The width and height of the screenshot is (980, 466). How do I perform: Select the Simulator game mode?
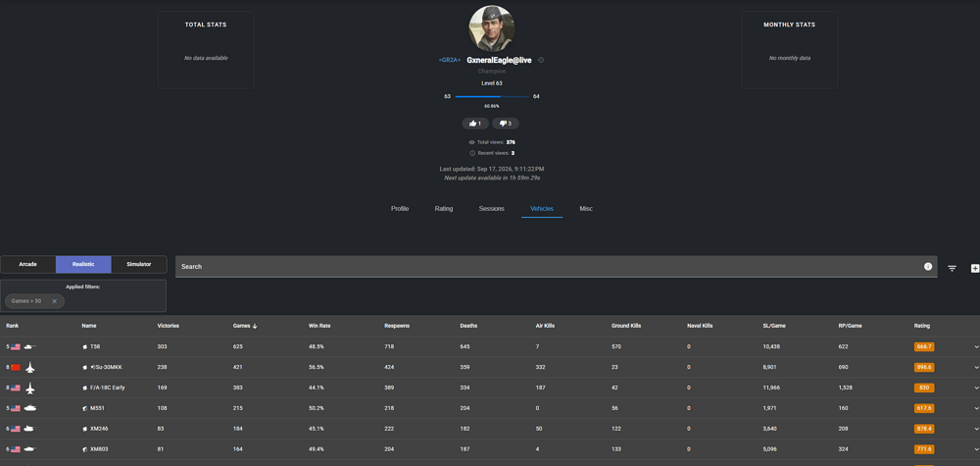pos(139,265)
